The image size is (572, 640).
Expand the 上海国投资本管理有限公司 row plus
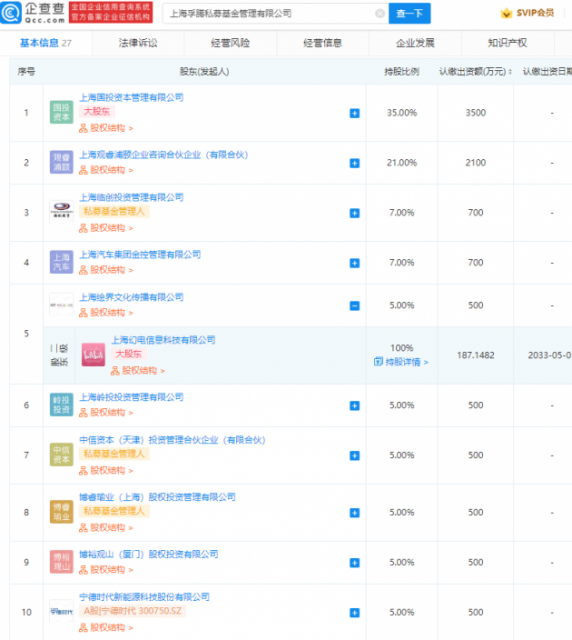point(354,113)
